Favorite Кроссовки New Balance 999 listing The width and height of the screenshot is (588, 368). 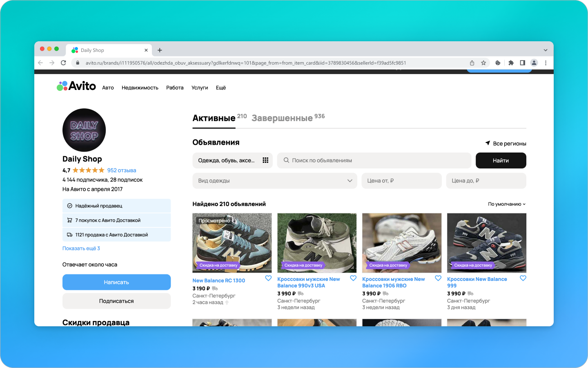(523, 278)
